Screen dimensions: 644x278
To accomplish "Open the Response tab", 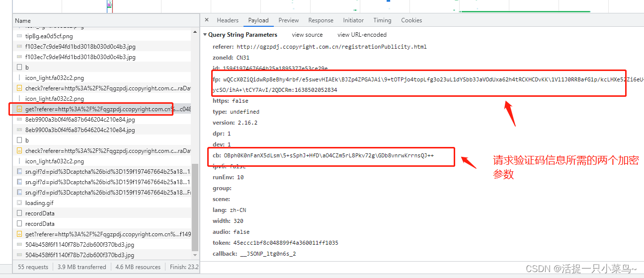I will 321,20.
